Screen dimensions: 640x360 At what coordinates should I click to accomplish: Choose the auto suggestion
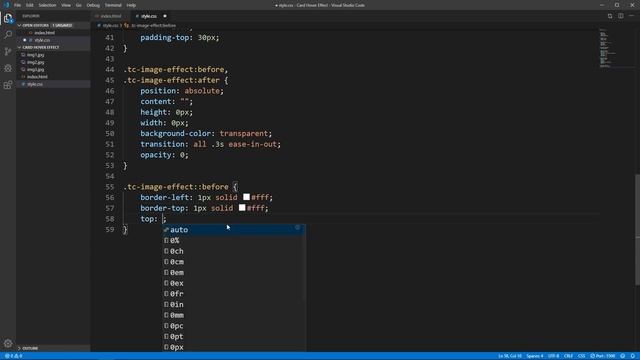pyautogui.click(x=234, y=230)
